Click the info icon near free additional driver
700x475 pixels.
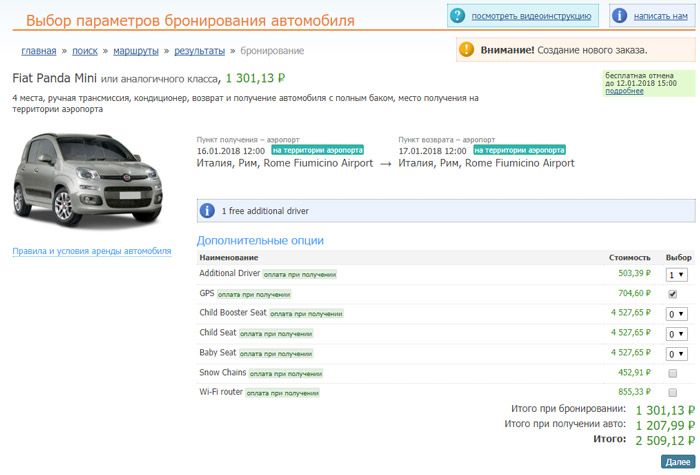[x=207, y=211]
